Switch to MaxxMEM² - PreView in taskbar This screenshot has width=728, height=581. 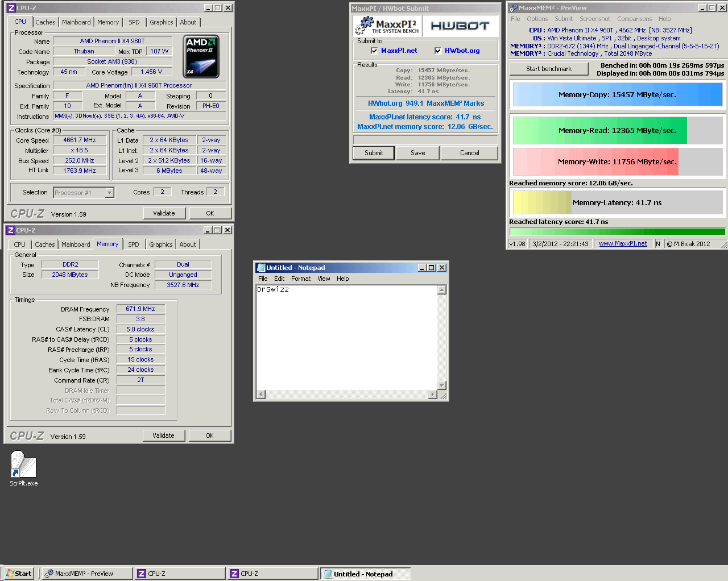[x=87, y=574]
